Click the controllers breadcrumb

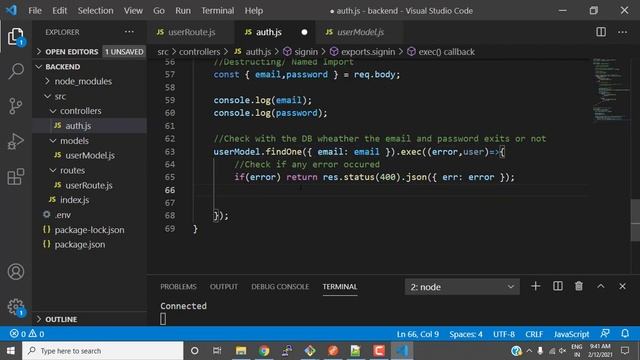[199, 52]
